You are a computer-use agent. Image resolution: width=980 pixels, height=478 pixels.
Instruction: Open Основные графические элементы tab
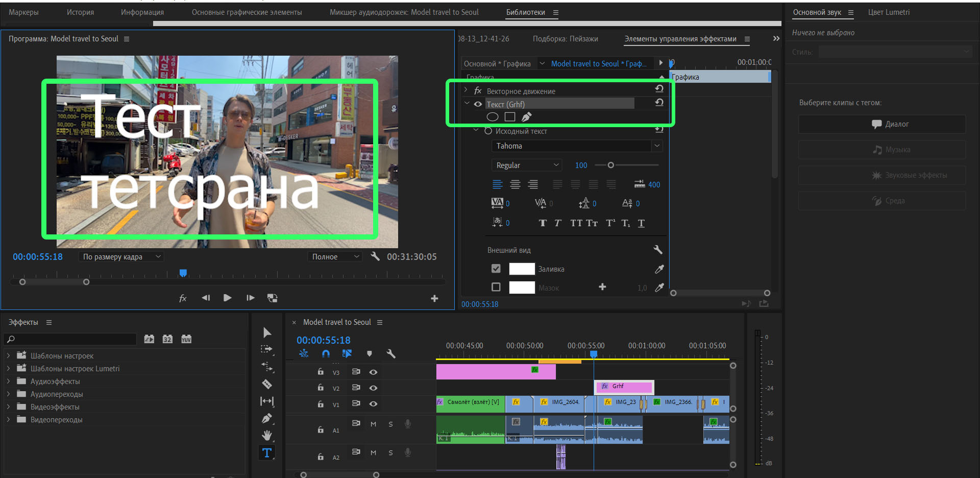247,12
